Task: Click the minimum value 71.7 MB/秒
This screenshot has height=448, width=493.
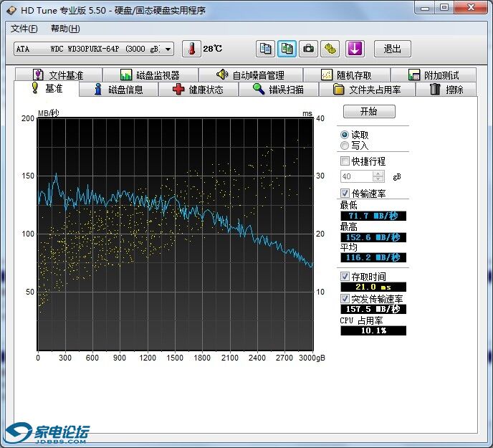Action: [x=373, y=216]
